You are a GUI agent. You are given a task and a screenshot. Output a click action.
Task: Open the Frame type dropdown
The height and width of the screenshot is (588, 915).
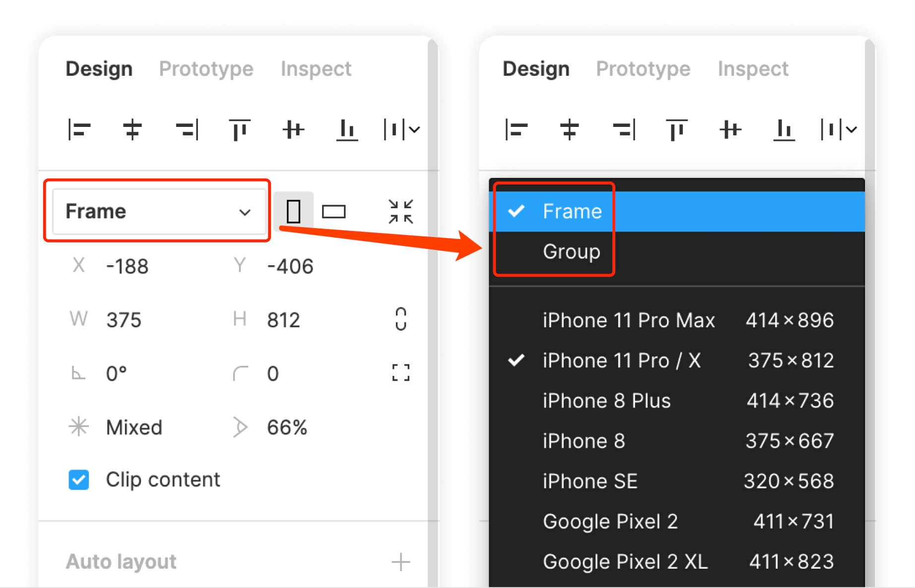click(158, 211)
